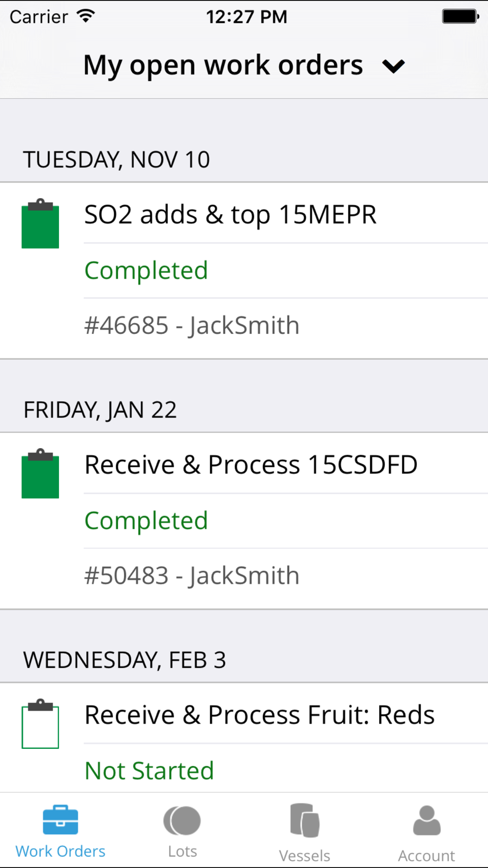Tap the Account person icon
Screen dimensions: 488x868
(x=427, y=820)
